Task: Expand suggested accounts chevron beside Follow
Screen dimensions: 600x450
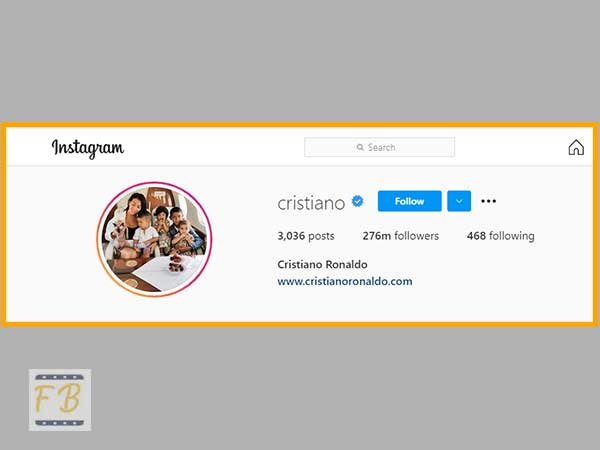Action: 459,201
